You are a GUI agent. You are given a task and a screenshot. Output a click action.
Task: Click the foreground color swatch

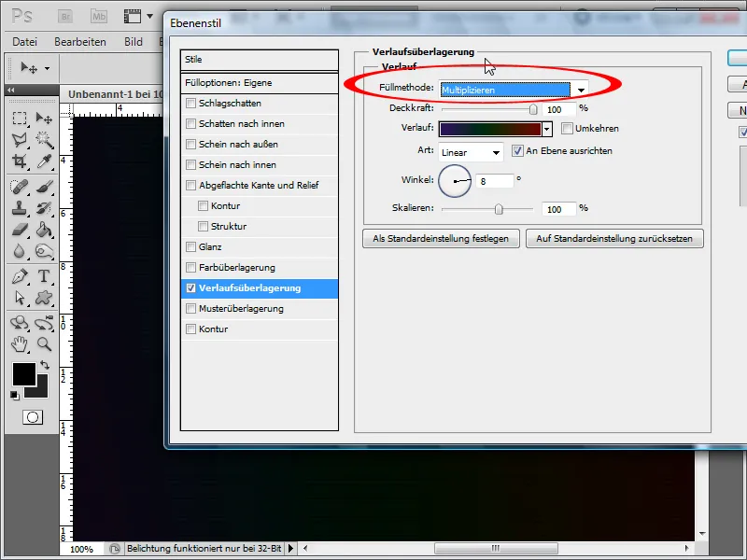pos(24,374)
